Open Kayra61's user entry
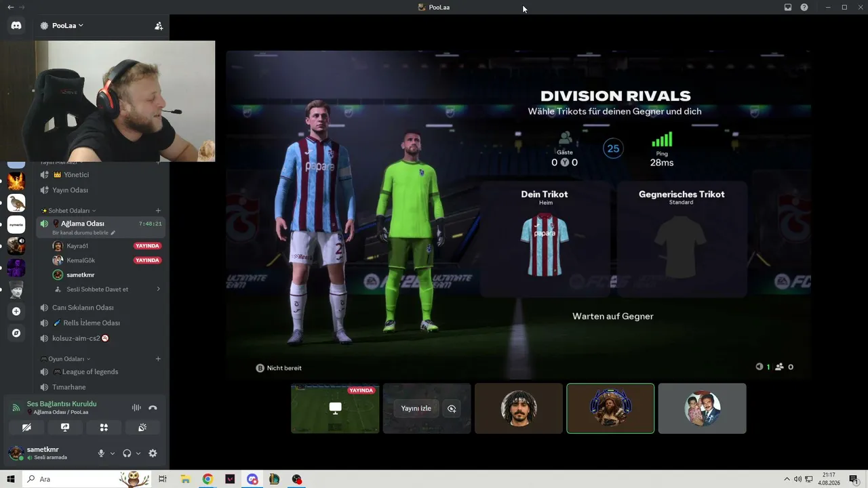Screen dimensions: 868x488 pyautogui.click(x=107, y=246)
